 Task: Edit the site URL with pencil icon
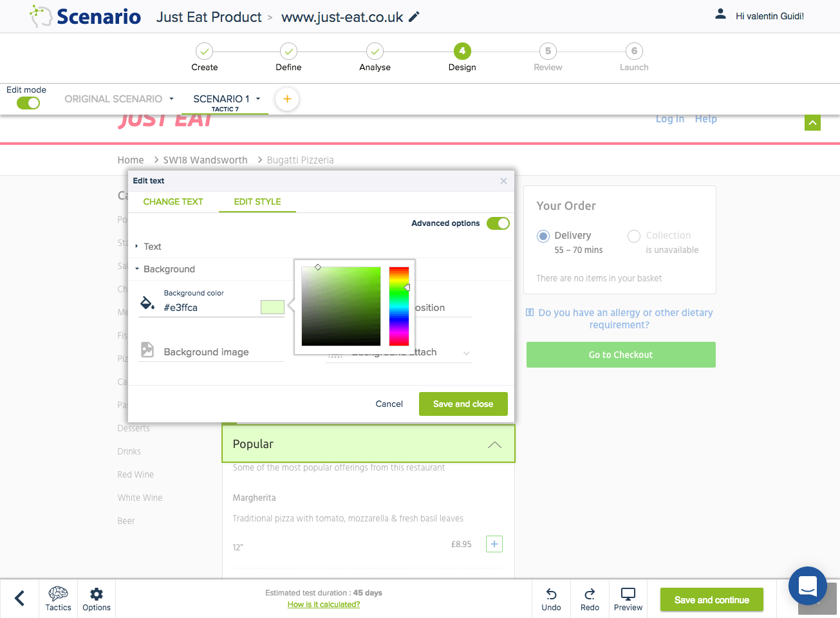(415, 17)
